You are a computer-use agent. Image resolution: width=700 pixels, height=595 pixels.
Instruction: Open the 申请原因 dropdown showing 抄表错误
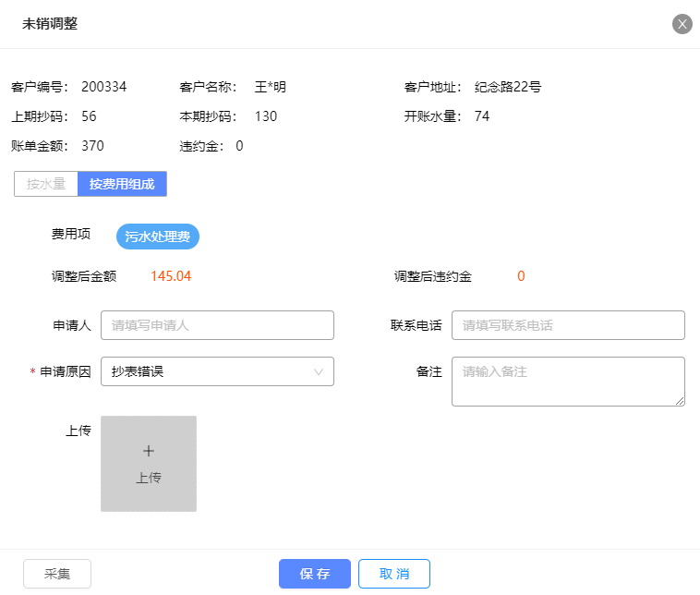coord(217,371)
